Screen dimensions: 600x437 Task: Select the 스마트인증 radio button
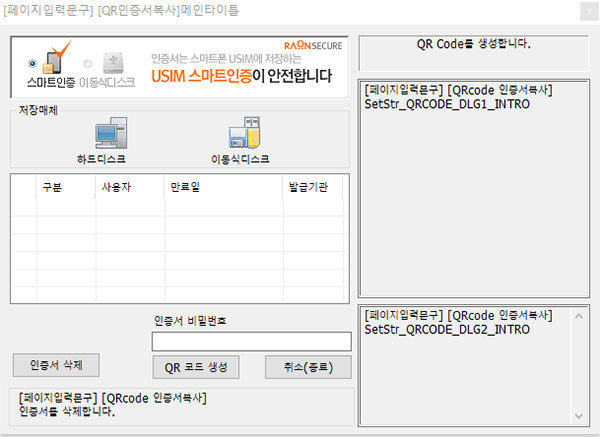click(x=34, y=61)
